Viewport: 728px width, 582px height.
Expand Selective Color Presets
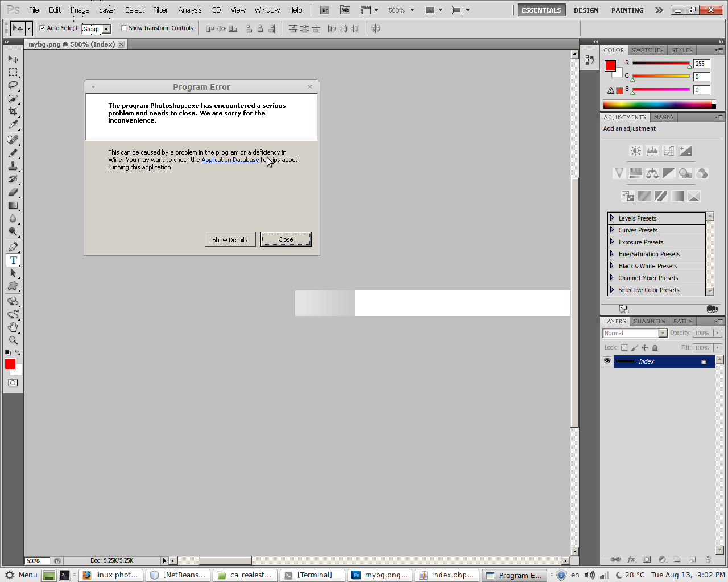click(612, 290)
